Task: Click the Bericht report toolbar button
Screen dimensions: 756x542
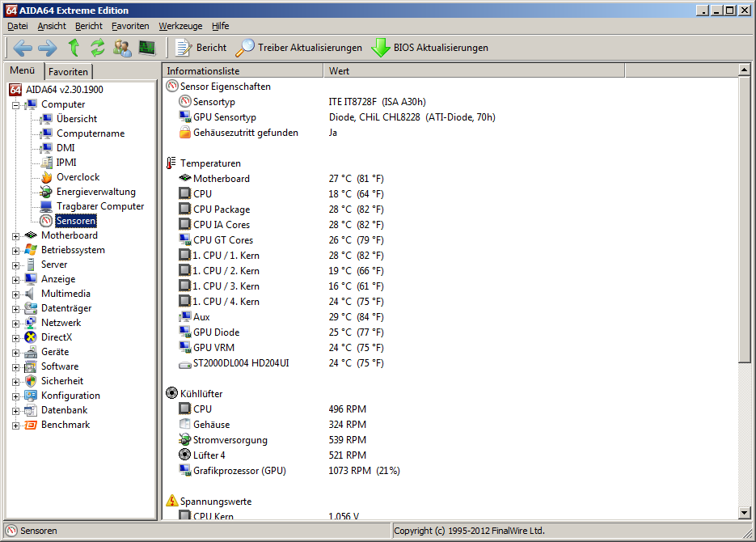Action: [201, 47]
